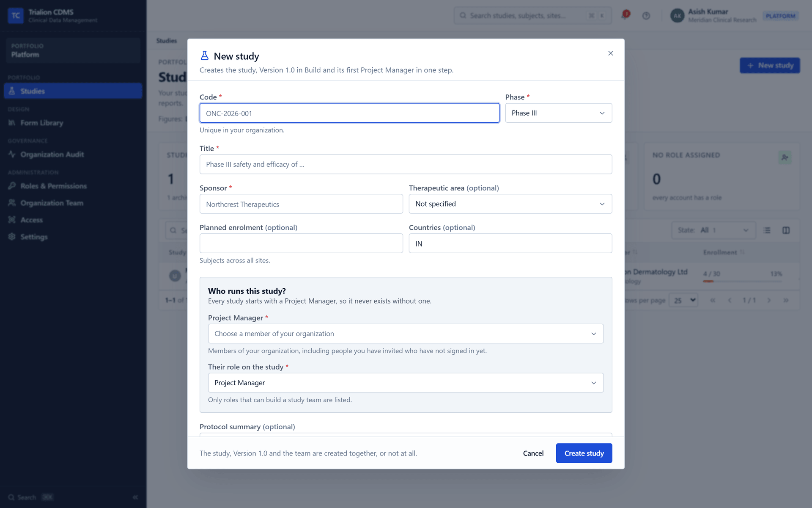Open Access in the sidebar

[73, 220]
